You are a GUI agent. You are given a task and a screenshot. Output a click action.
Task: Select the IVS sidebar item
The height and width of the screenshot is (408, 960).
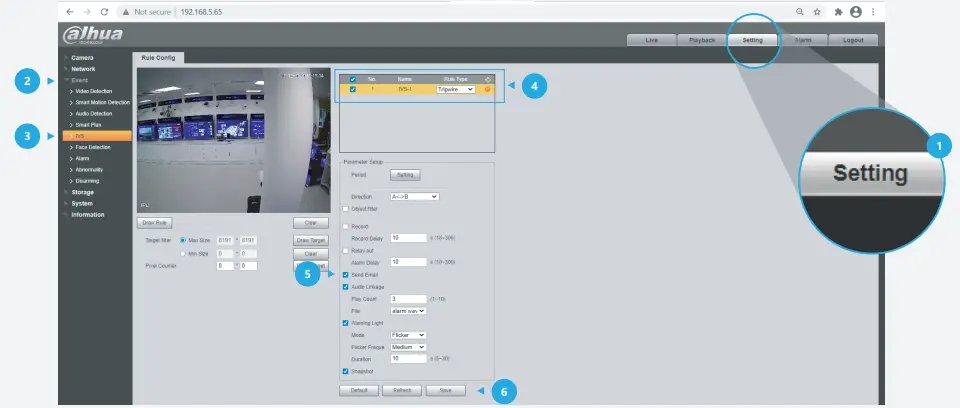click(97, 136)
